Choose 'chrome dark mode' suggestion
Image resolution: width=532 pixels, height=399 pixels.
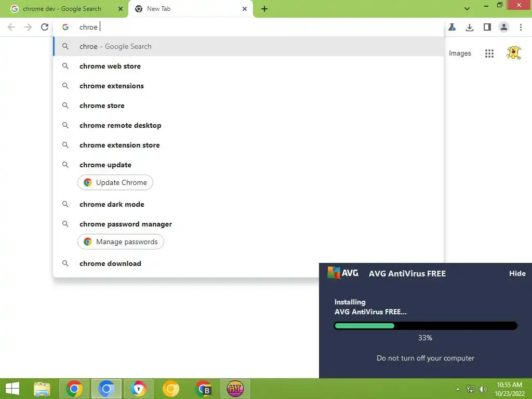248,204
